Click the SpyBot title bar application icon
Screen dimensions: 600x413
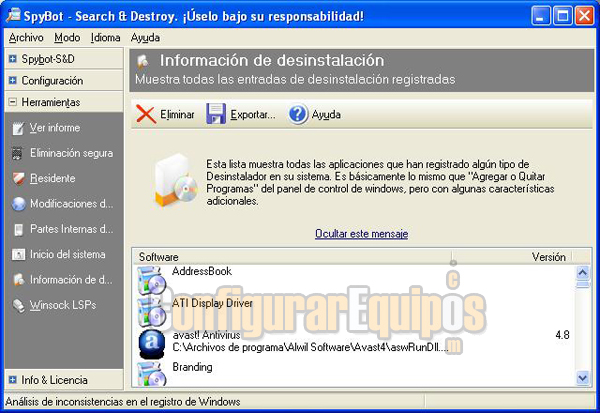[x=13, y=15]
